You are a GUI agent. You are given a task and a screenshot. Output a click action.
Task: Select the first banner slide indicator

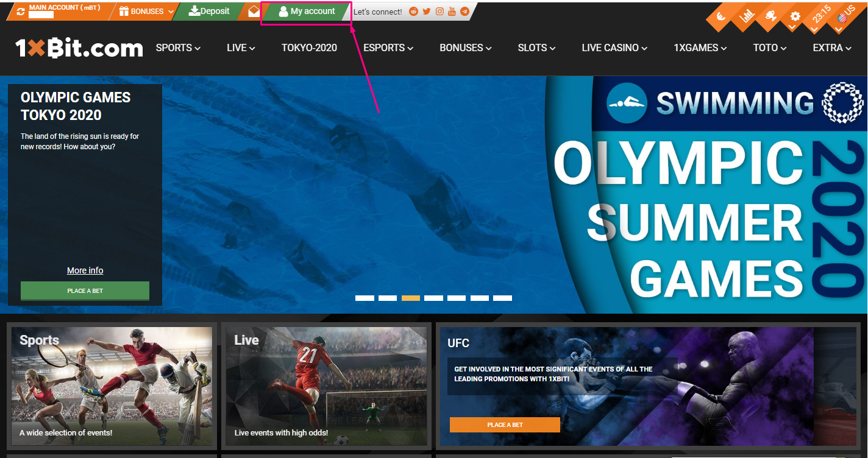(365, 298)
